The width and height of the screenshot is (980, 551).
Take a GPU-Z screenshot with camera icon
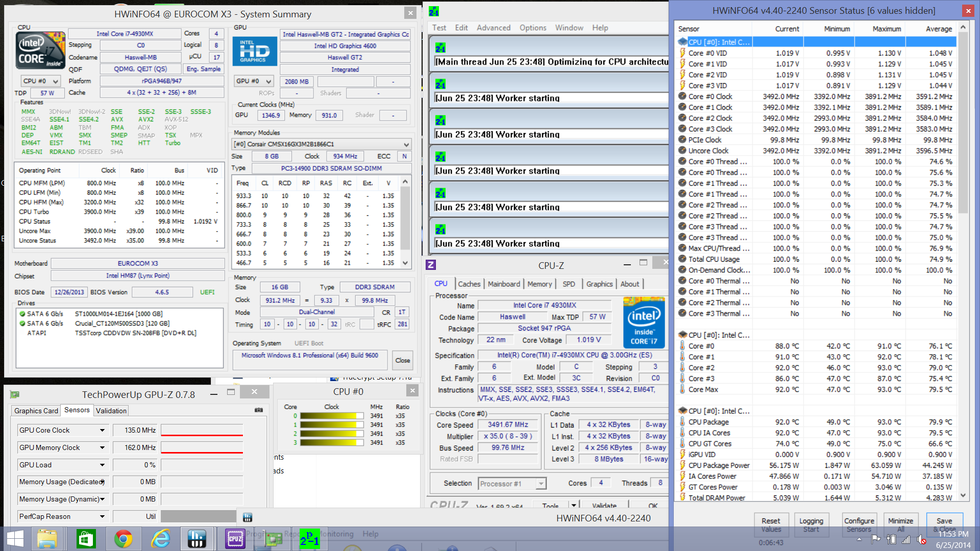[x=259, y=410]
